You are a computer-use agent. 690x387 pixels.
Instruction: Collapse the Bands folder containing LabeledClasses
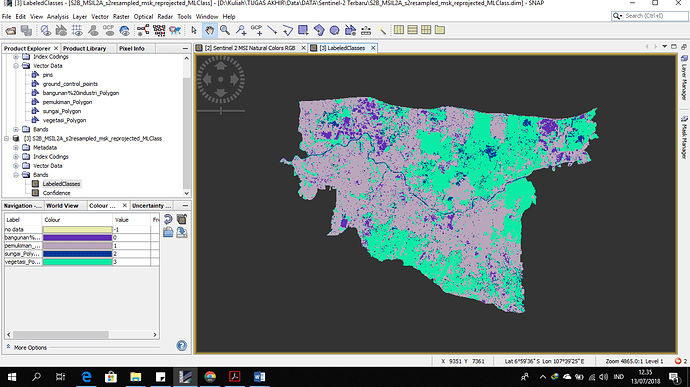pos(16,175)
